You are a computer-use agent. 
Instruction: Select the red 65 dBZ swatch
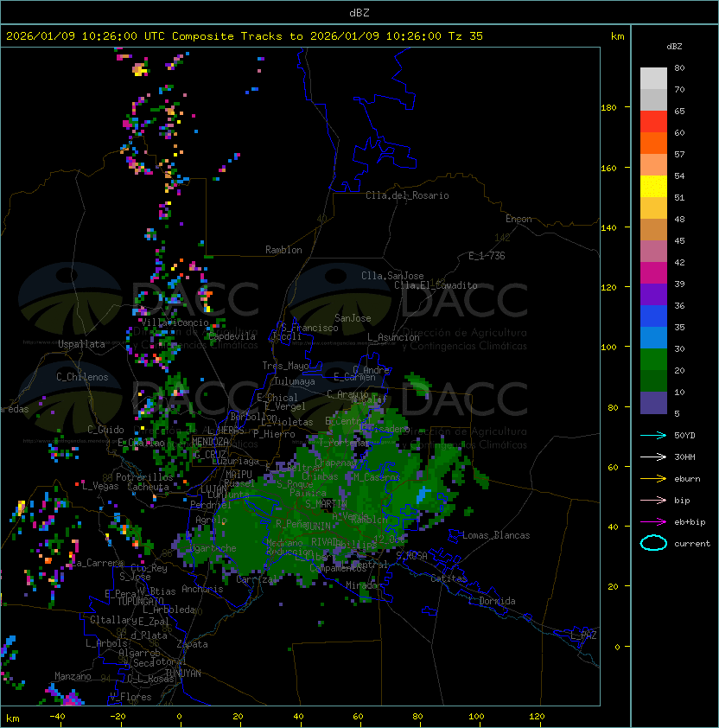click(653, 121)
